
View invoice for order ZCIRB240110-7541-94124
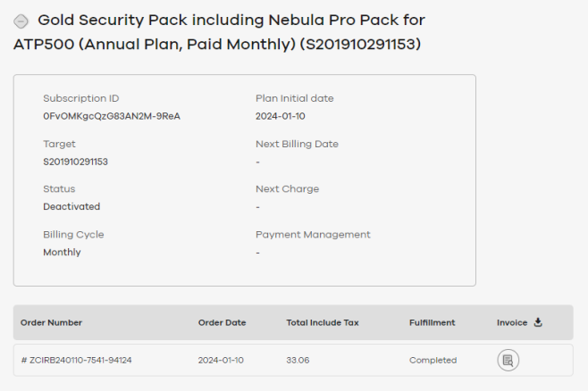(508, 361)
